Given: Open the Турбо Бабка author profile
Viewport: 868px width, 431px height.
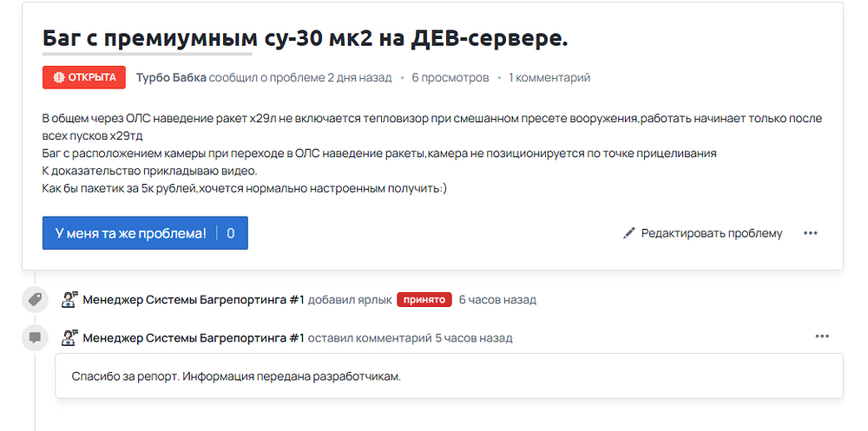Looking at the screenshot, I should (171, 77).
